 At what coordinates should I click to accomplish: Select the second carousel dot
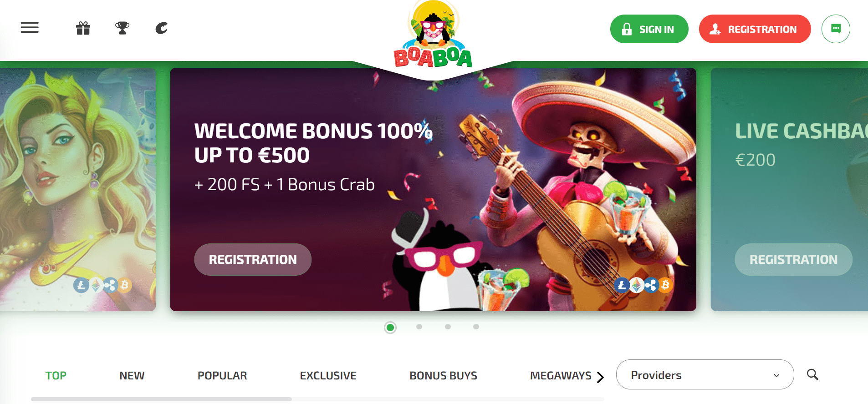(419, 327)
